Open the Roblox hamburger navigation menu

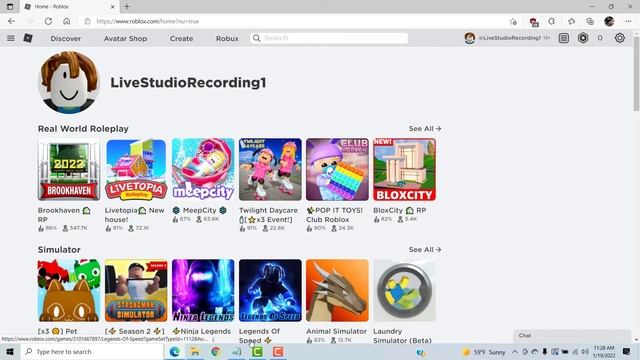[x=11, y=38]
